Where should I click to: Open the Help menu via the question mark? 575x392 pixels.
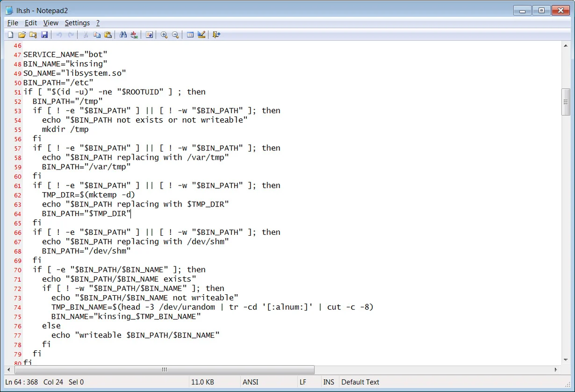pos(97,23)
